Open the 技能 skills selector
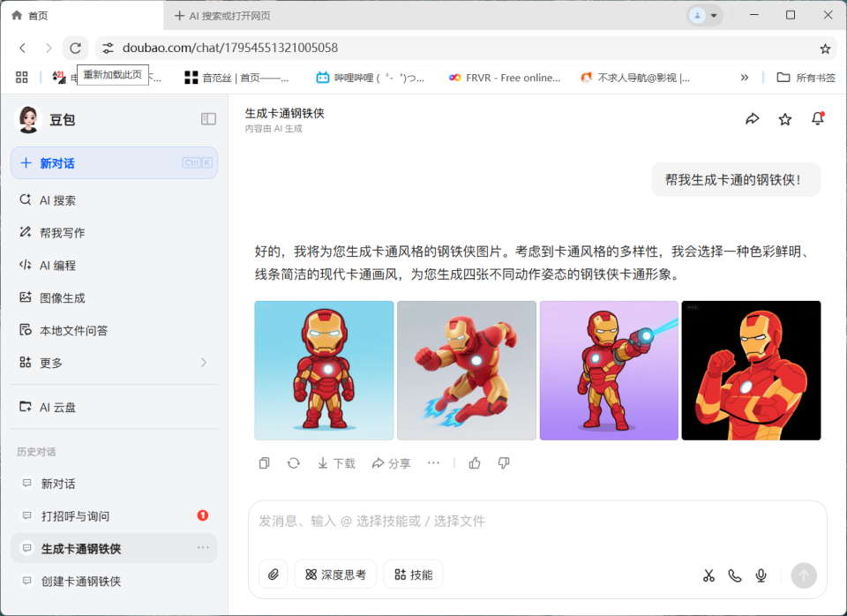Image resolution: width=847 pixels, height=616 pixels. point(413,575)
